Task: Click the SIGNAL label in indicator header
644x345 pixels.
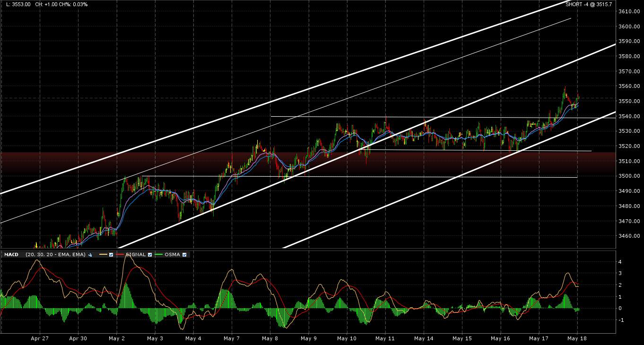Action: tap(136, 255)
